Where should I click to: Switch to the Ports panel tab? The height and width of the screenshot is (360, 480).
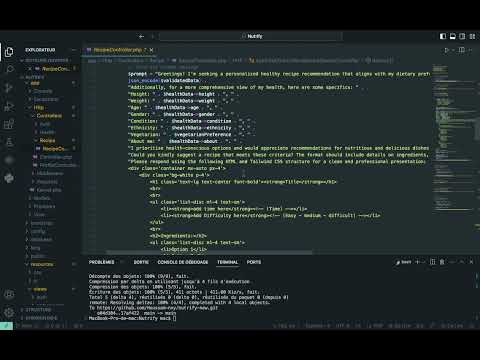point(254,262)
